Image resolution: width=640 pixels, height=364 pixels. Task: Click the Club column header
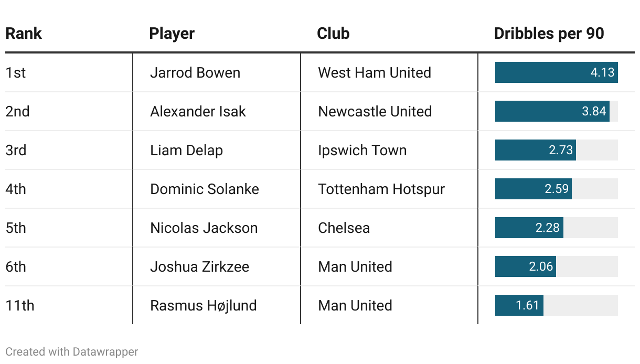(333, 34)
